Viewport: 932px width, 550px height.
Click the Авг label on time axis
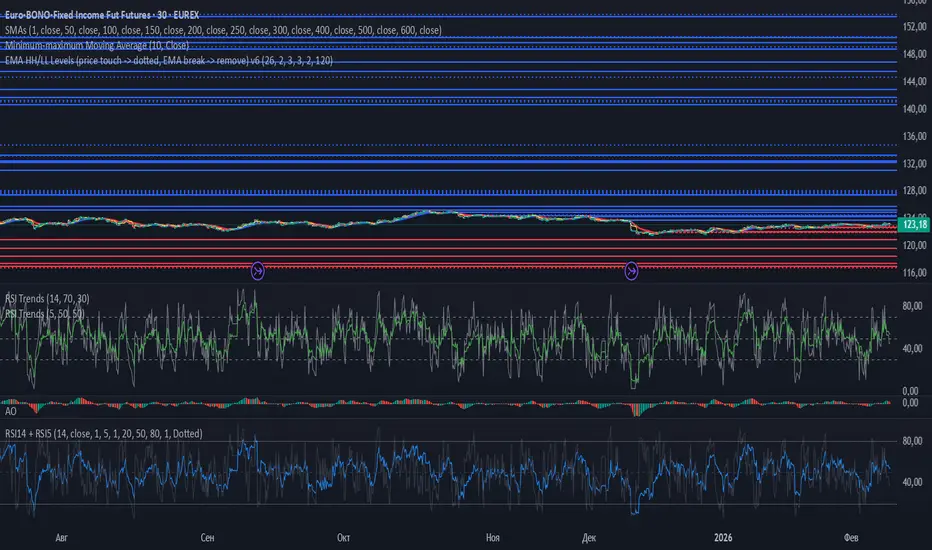[x=61, y=538]
